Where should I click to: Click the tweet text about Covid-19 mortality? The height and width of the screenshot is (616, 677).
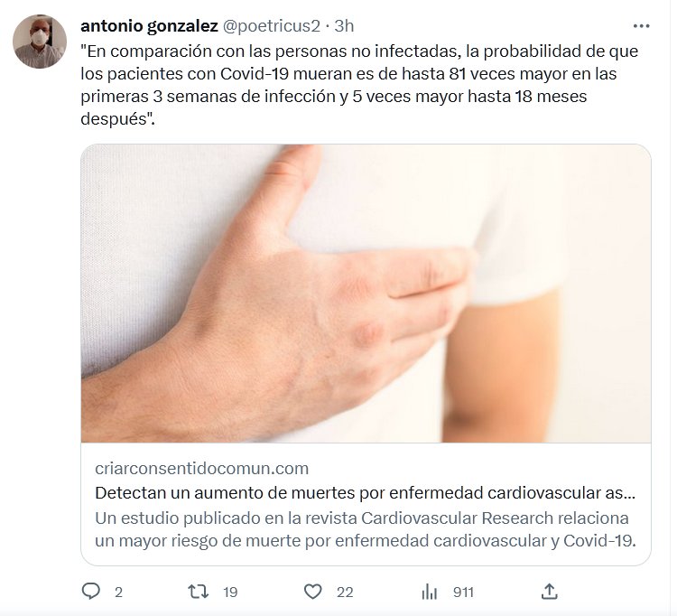(x=359, y=85)
